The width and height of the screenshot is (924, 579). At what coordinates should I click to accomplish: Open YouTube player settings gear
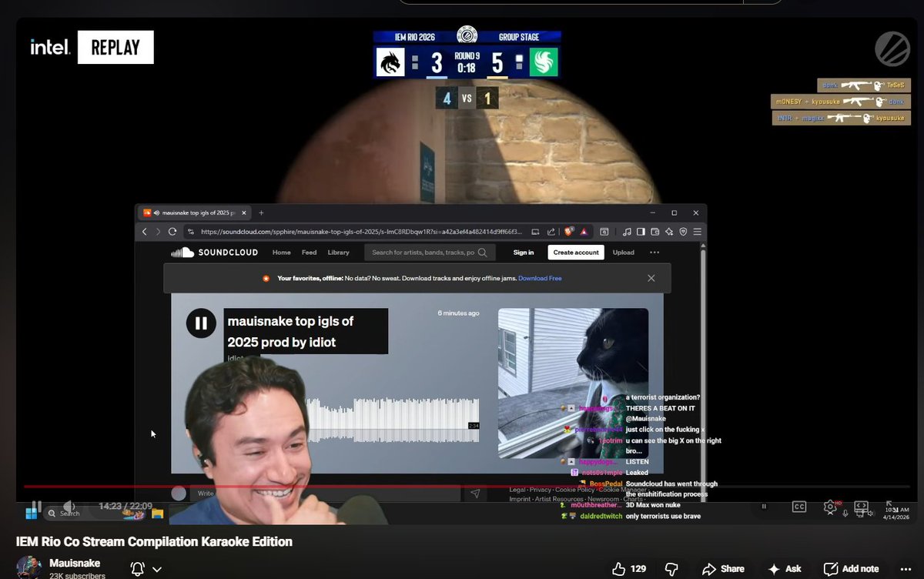tap(830, 507)
